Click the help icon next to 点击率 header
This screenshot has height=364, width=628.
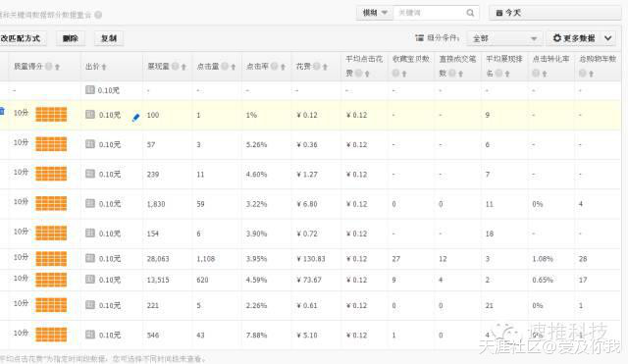pos(275,66)
